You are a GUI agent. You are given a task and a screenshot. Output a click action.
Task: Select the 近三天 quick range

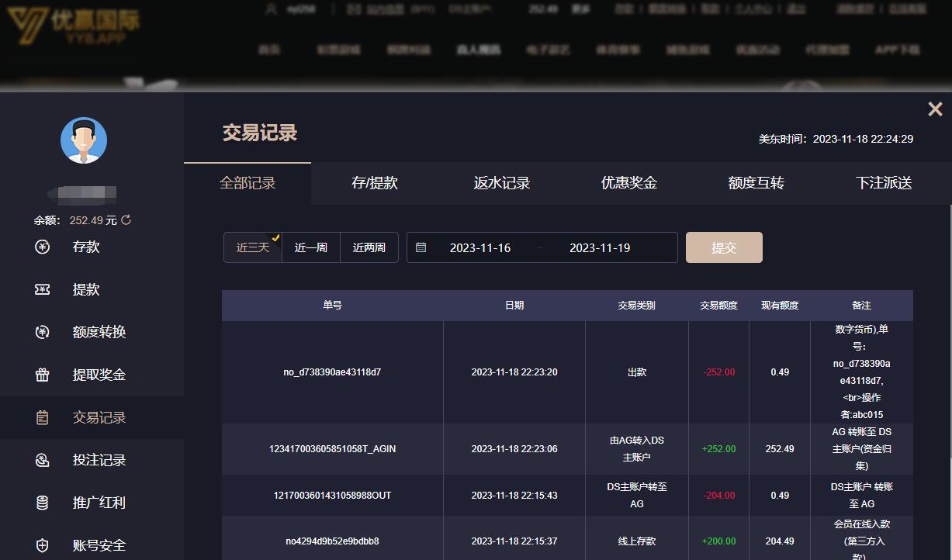coord(253,247)
